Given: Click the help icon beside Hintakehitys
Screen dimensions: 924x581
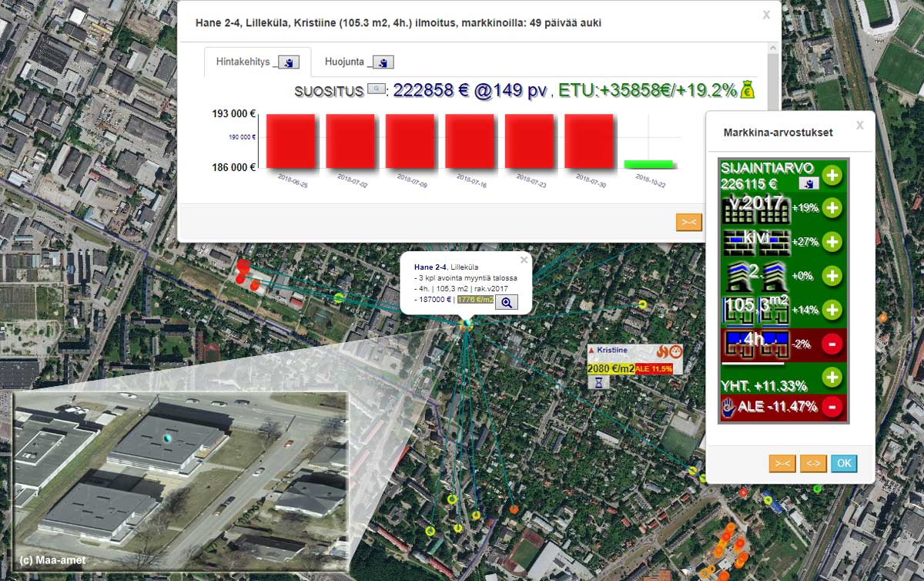Looking at the screenshot, I should [289, 62].
